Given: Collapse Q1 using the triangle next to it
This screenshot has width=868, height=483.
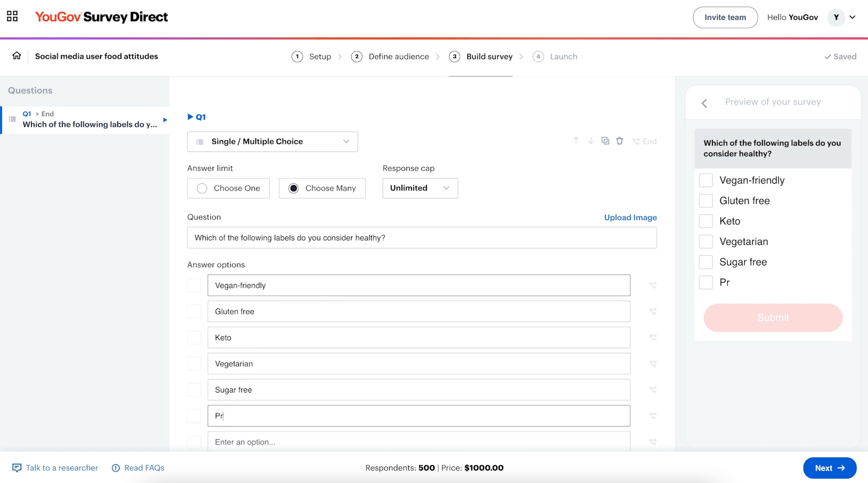Looking at the screenshot, I should pos(190,116).
